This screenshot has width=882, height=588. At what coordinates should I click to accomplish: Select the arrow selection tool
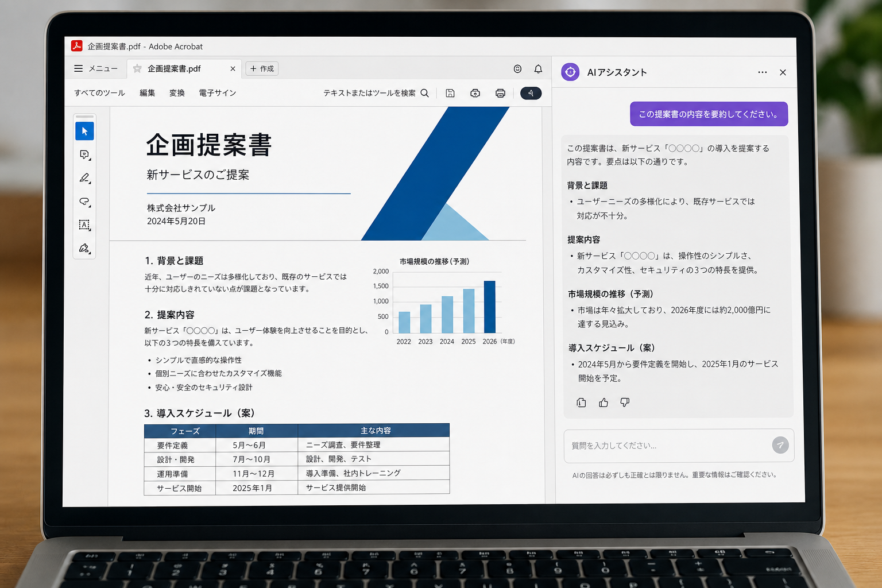point(84,131)
